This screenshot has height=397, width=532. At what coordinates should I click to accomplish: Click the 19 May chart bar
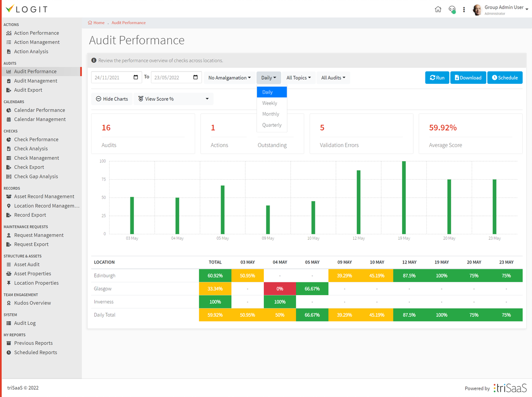pyautogui.click(x=404, y=197)
